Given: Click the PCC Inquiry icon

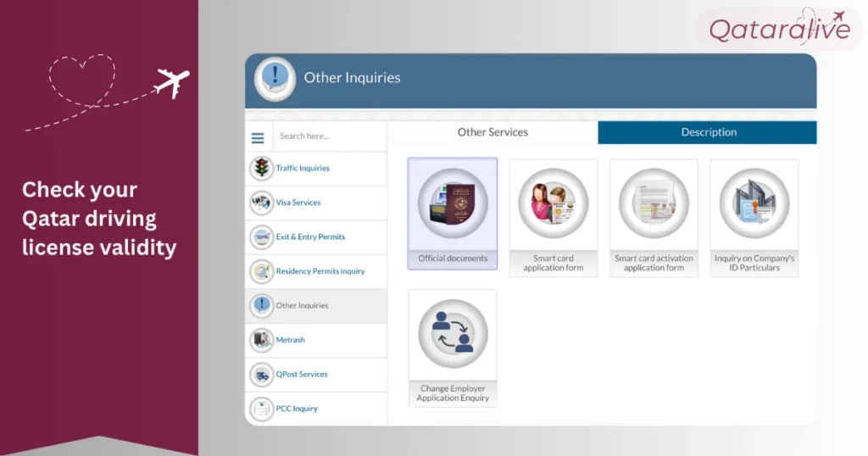Looking at the screenshot, I should (x=261, y=409).
